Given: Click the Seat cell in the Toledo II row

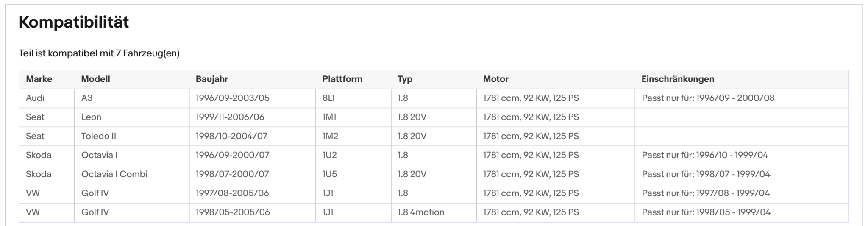Looking at the screenshot, I should [47, 137].
